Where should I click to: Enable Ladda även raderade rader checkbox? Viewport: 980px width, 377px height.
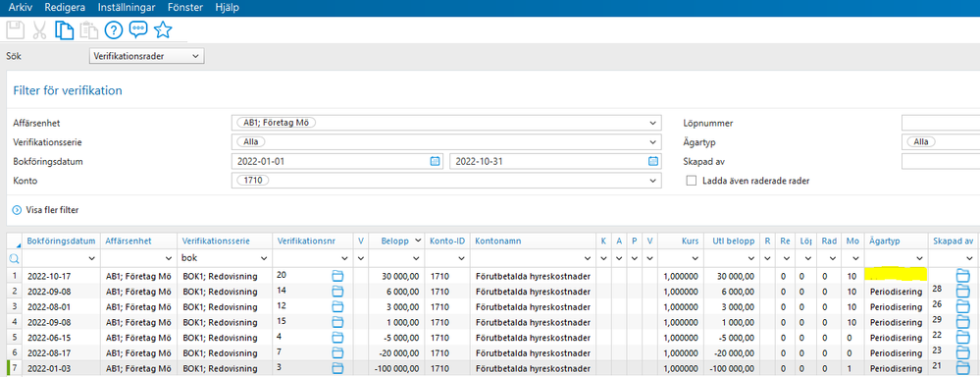point(691,181)
